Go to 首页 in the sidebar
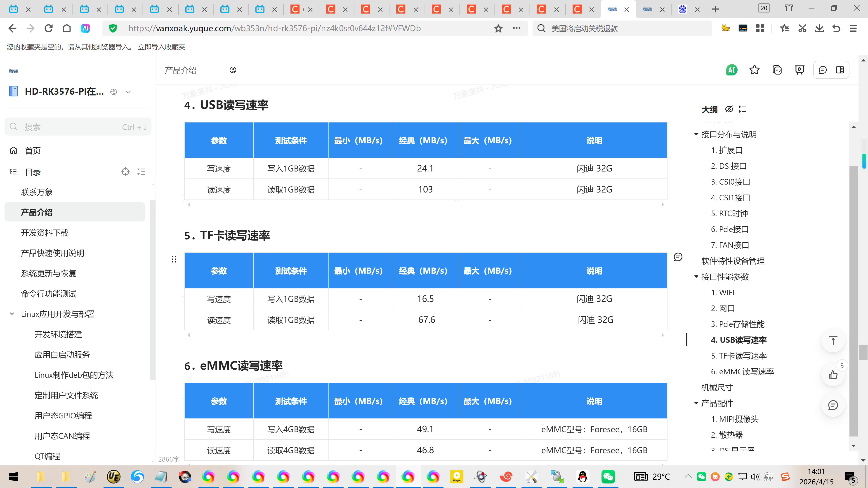868x488 pixels. (33, 150)
